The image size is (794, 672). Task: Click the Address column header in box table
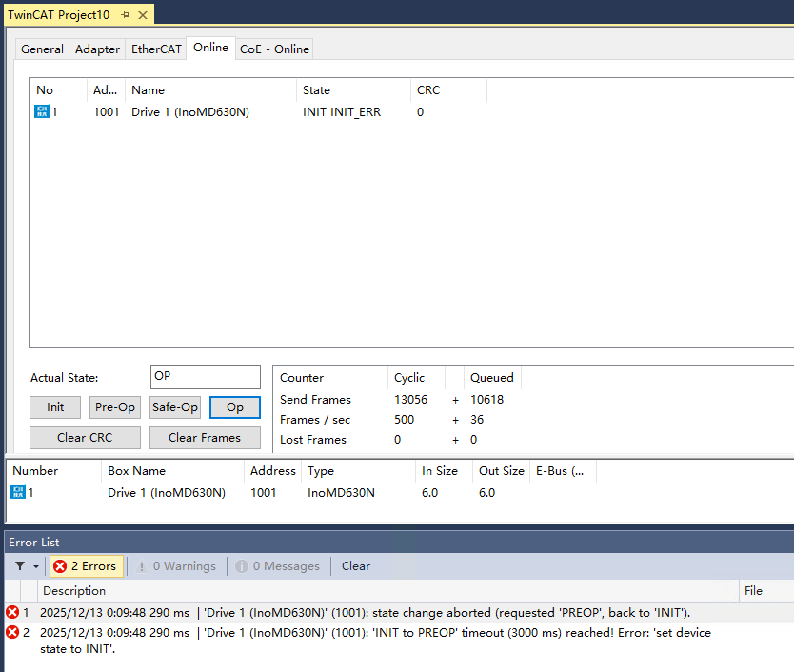tap(273, 471)
